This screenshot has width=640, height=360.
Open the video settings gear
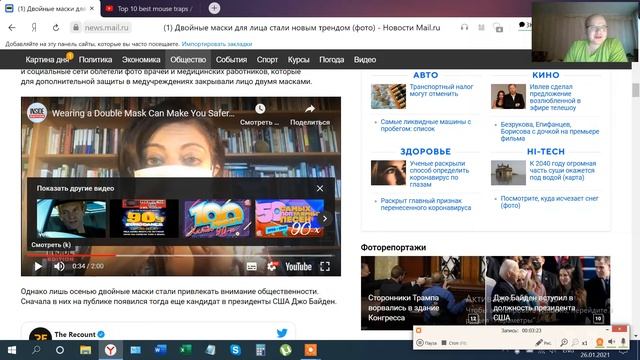272,267
